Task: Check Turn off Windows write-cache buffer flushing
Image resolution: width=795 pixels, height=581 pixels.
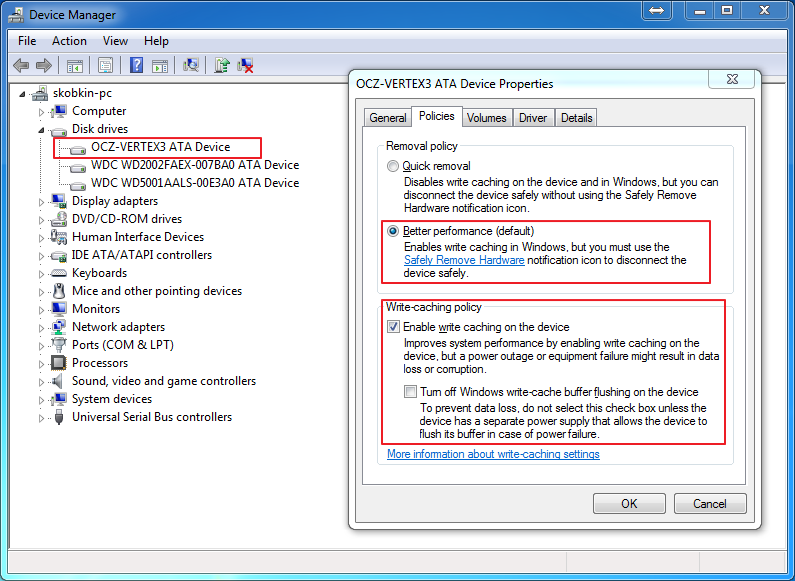Action: point(410,392)
